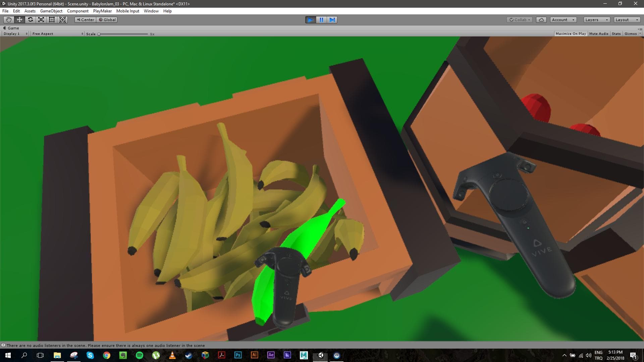Stop play mode with Play button
Screen dimensions: 644x362
(311, 20)
